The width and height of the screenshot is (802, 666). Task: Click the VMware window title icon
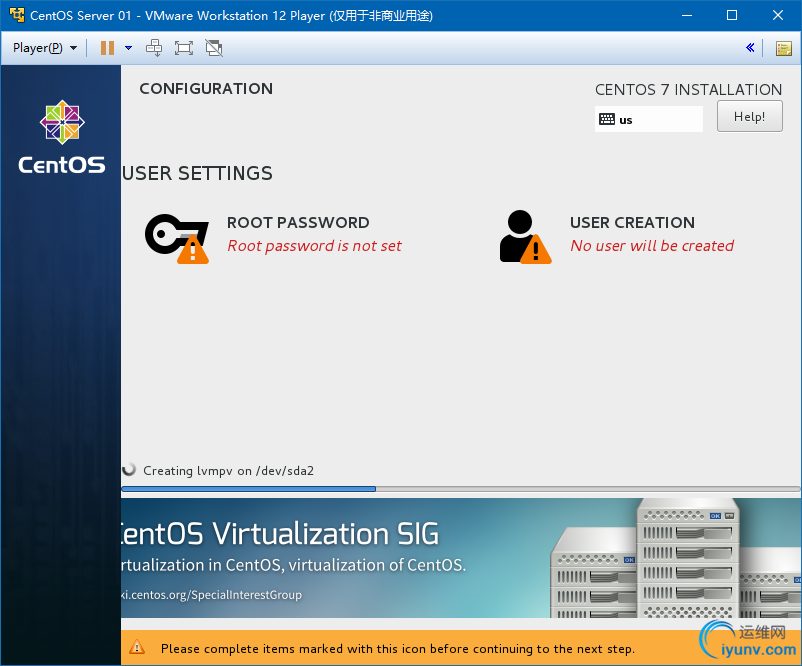tap(17, 15)
